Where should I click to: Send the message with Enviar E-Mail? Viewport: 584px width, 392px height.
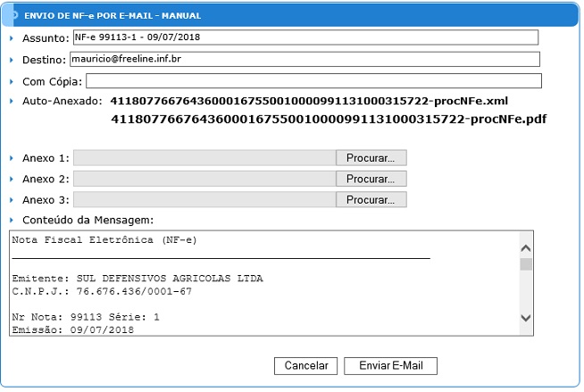tap(390, 366)
